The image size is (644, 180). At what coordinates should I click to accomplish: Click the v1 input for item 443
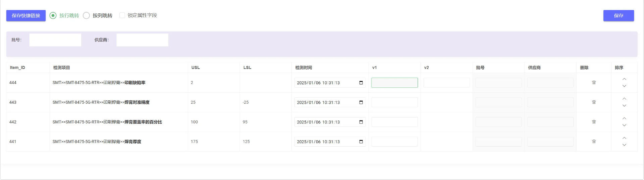(x=394, y=102)
